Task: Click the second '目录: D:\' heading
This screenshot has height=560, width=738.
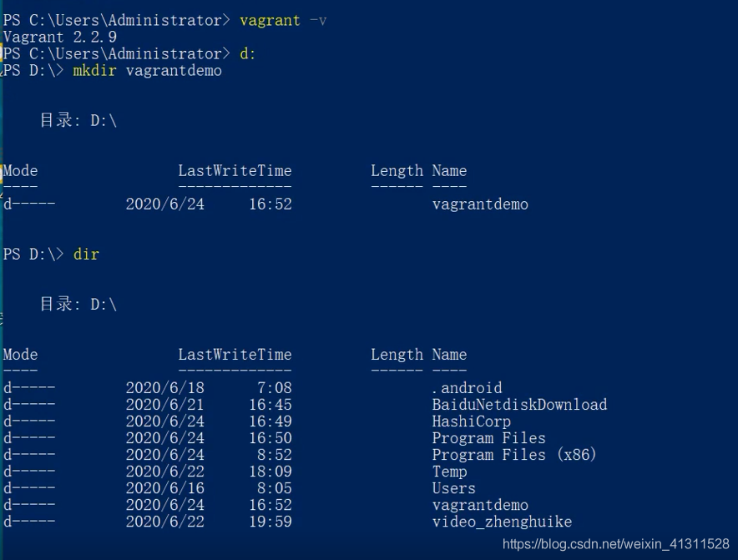Action: [x=78, y=305]
